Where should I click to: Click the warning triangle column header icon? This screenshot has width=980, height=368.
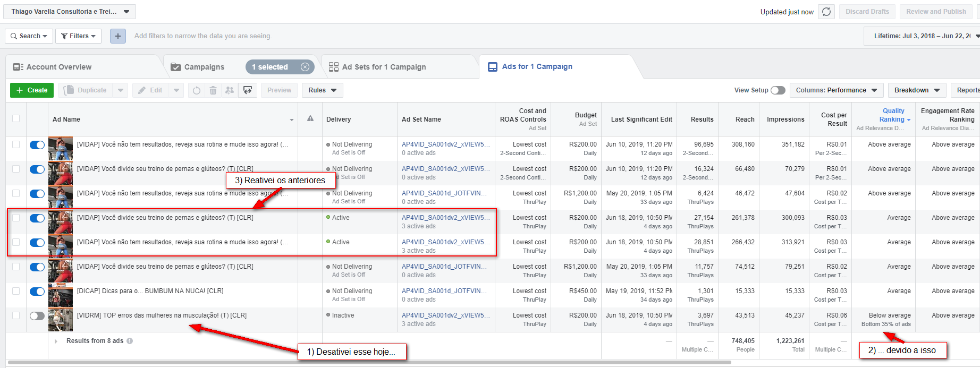310,118
